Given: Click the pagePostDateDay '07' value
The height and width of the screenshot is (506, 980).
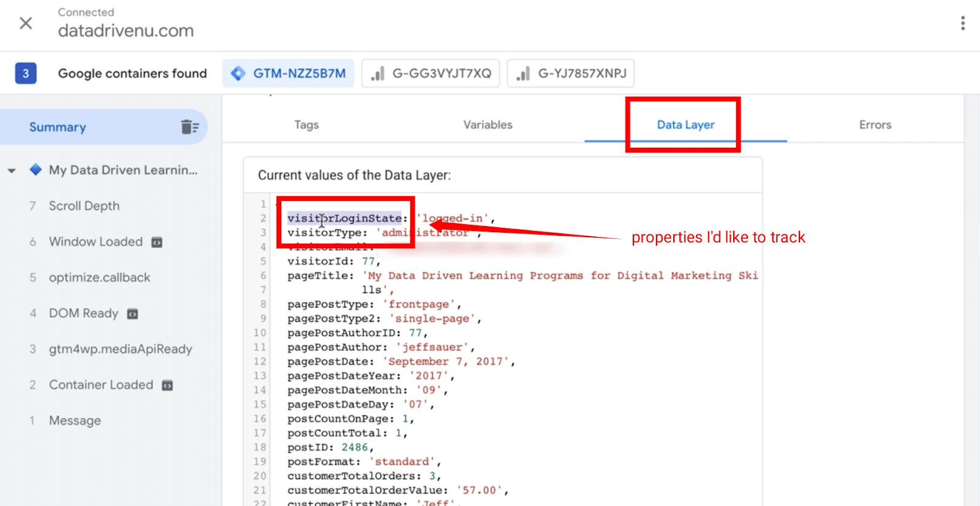Looking at the screenshot, I should point(415,405).
